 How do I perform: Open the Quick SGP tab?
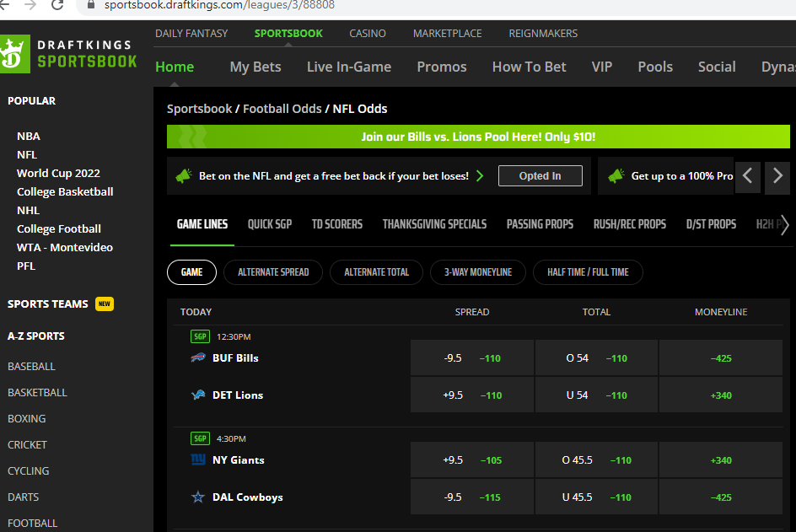pos(270,224)
